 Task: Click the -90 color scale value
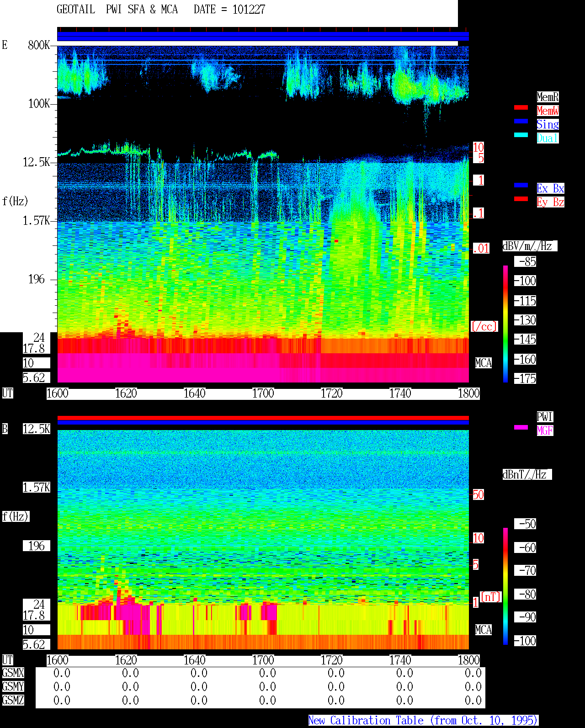tap(526, 617)
